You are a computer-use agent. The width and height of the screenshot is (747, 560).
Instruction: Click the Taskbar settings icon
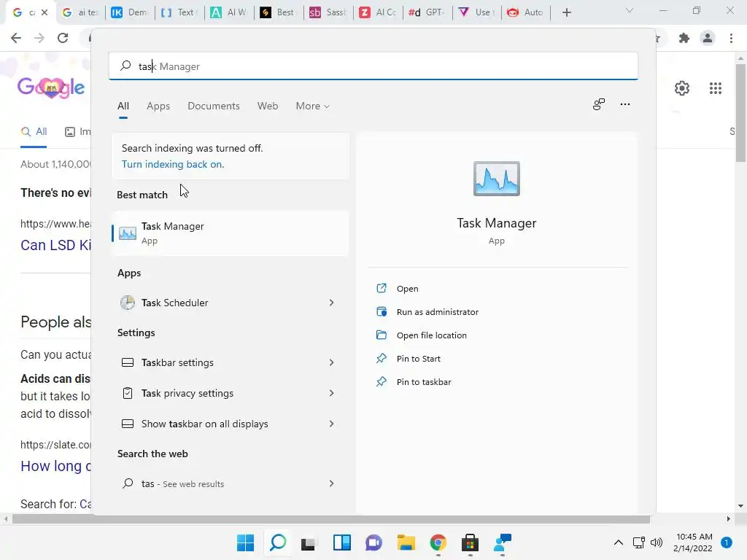coord(127,362)
